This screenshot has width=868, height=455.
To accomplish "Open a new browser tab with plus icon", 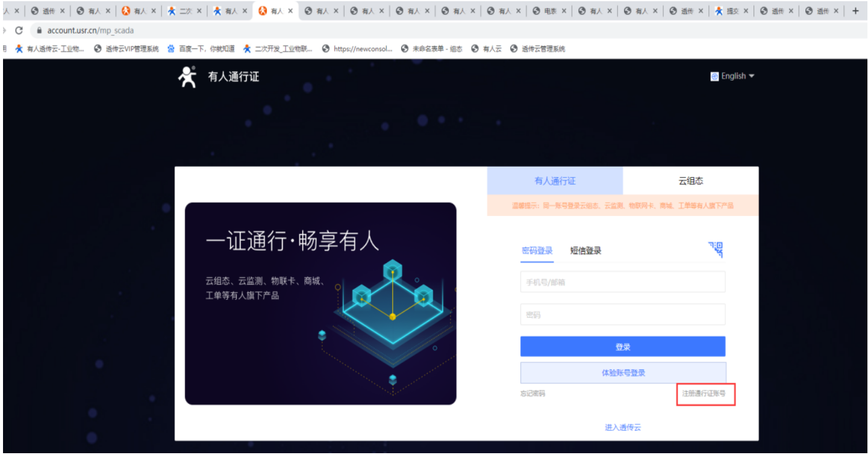I will [855, 11].
